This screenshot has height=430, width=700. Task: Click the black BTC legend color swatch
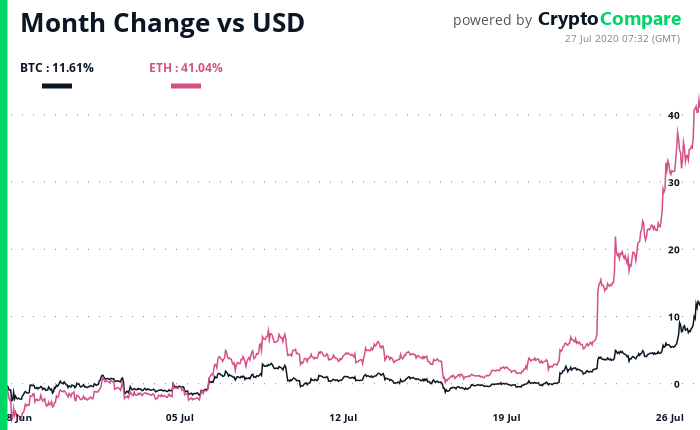[57, 86]
